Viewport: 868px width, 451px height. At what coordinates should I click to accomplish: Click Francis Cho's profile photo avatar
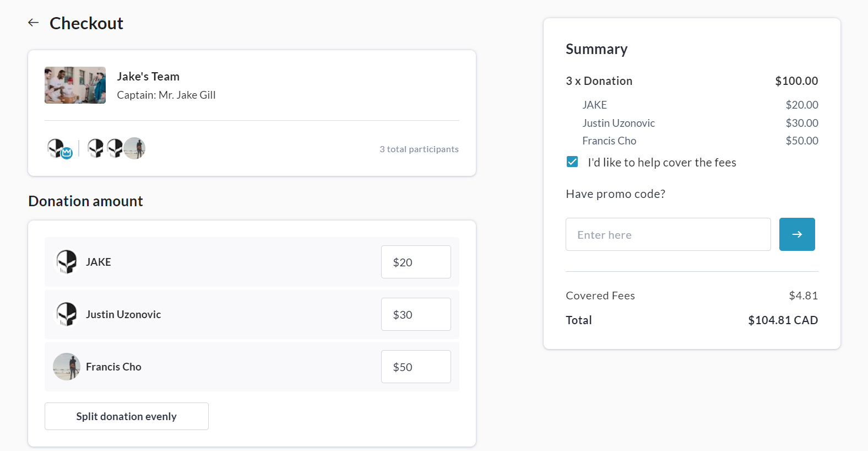point(67,367)
